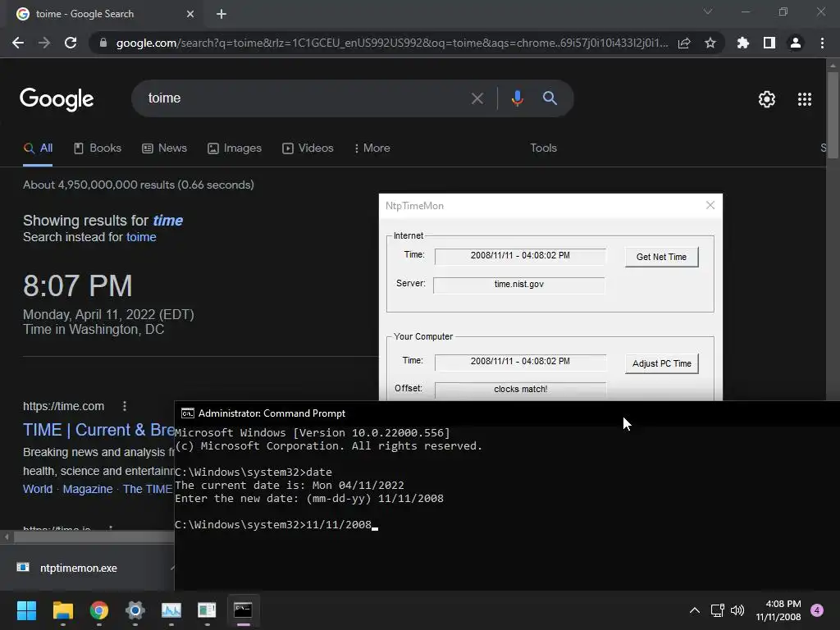The image size is (840, 630).
Task: Select the All results tab
Action: point(38,148)
